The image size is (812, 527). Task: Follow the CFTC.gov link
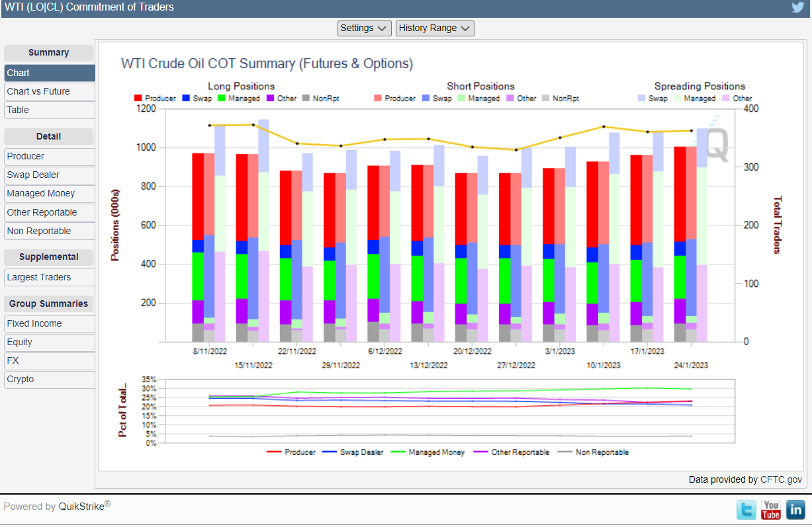point(781,479)
